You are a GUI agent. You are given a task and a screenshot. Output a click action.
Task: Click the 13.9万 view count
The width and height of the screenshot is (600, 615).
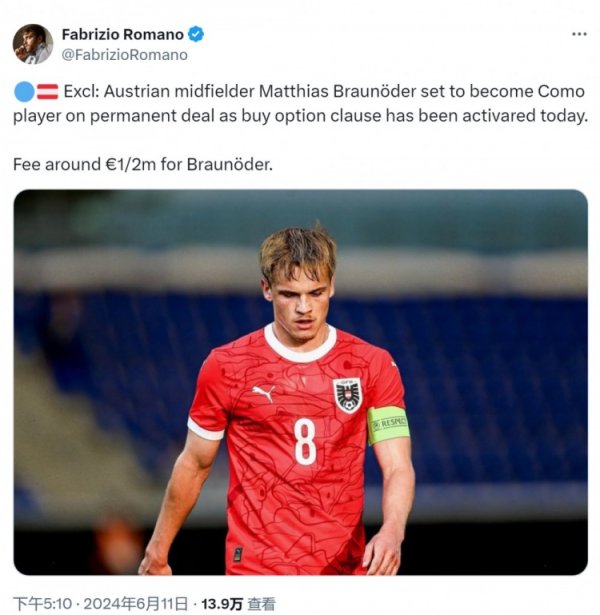tap(222, 604)
